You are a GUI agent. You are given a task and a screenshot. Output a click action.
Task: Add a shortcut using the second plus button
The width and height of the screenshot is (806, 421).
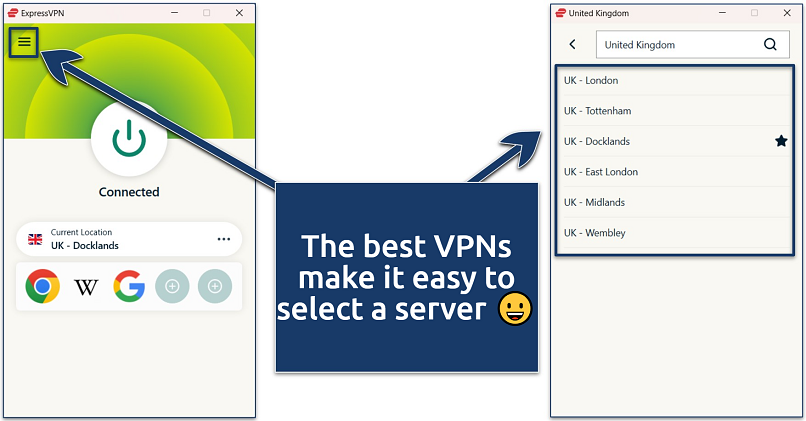pyautogui.click(x=215, y=286)
